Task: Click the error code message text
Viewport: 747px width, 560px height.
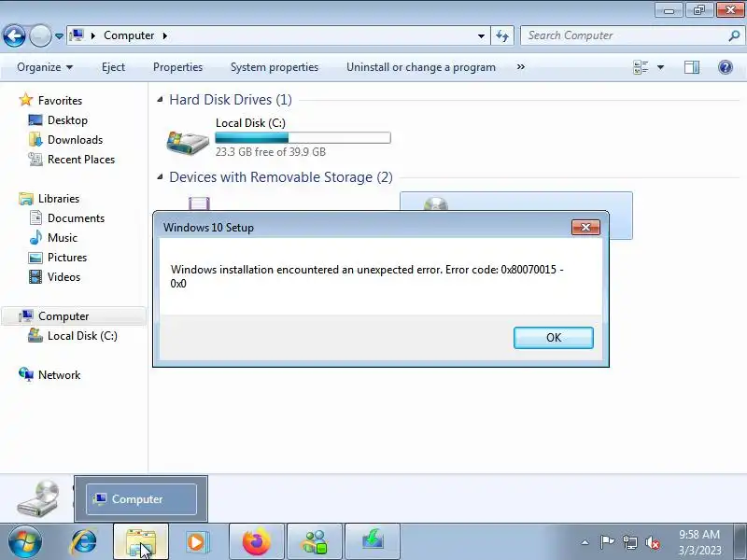Action: (367, 276)
